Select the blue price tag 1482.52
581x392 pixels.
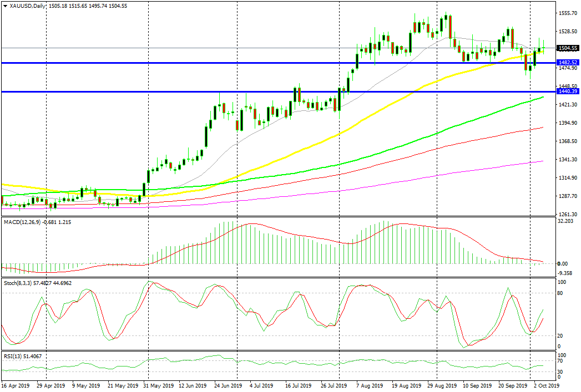(x=568, y=63)
